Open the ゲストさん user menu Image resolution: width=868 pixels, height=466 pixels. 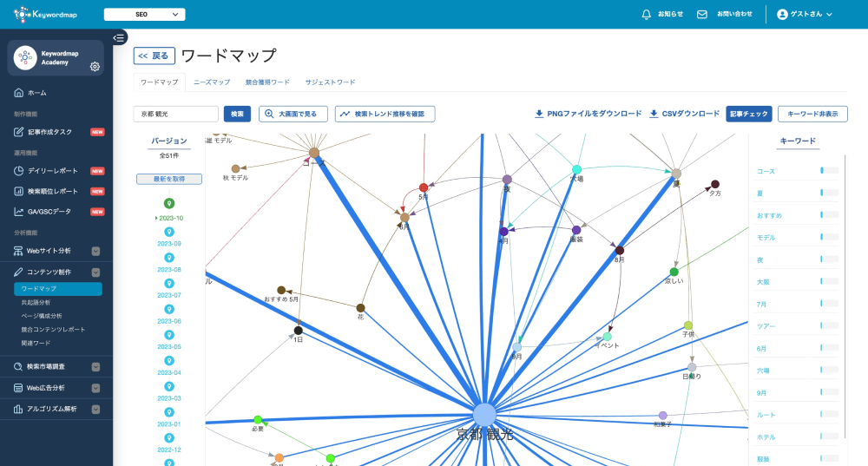click(805, 15)
